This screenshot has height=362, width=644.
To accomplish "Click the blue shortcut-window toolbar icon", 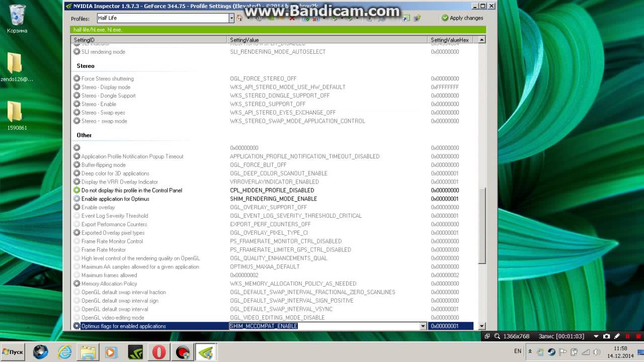I will click(x=406, y=18).
